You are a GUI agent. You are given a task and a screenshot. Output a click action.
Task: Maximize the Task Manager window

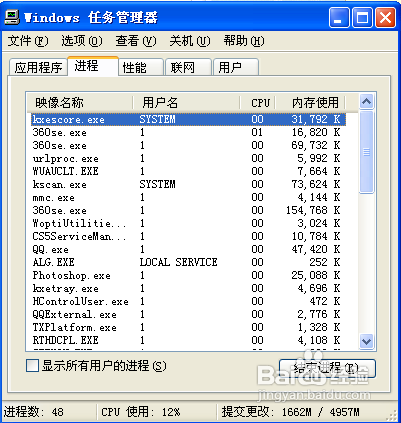click(x=362, y=17)
